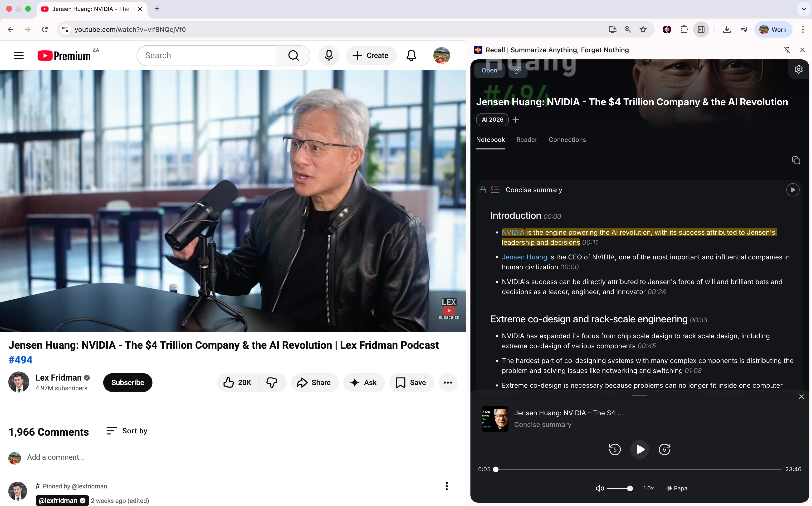Change playback speed from 1.0x
This screenshot has height=506, width=812.
click(x=648, y=488)
